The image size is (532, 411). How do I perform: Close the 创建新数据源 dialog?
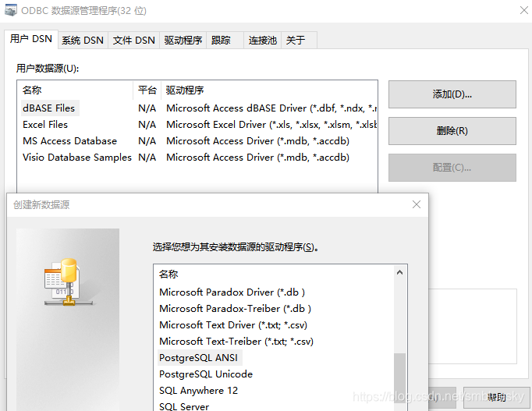[417, 204]
